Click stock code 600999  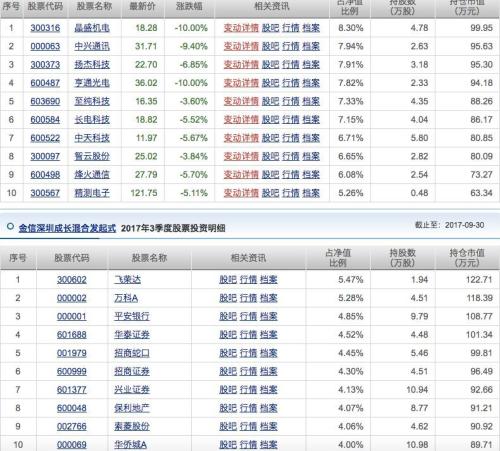[x=72, y=371]
